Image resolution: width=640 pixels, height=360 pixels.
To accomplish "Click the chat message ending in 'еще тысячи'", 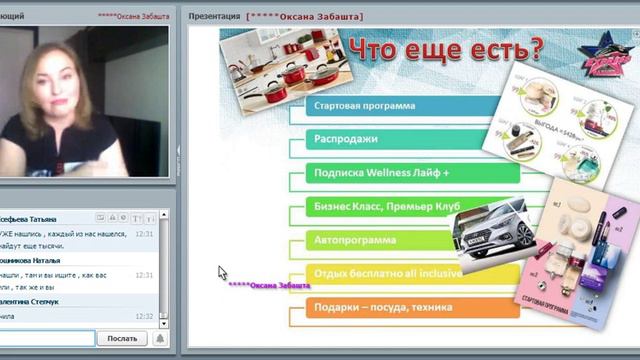I will [63, 240].
